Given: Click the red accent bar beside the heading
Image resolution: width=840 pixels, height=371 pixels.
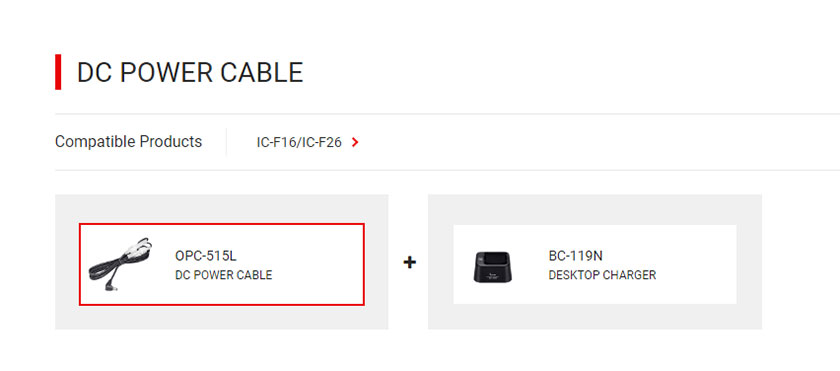Looking at the screenshot, I should [58, 72].
